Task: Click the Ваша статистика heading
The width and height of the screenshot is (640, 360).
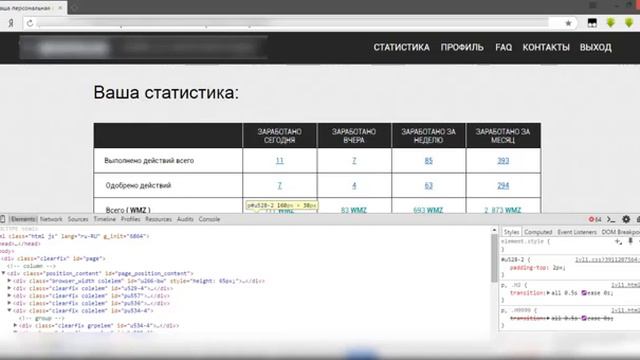Action: 166,92
